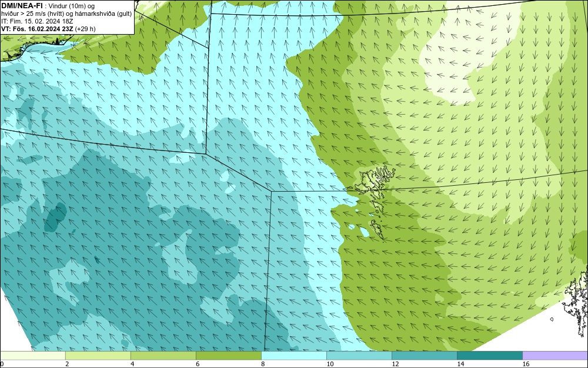
Task: Click the '(+29 h)' forecast offset text
Action: (x=85, y=29)
